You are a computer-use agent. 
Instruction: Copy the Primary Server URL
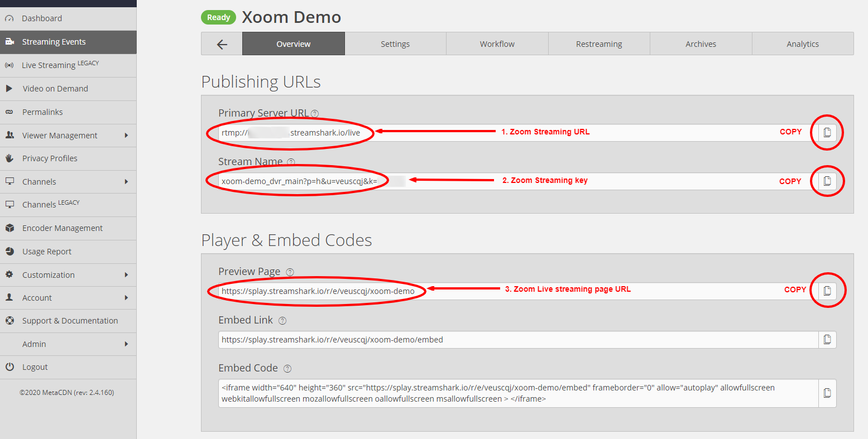[x=827, y=132]
